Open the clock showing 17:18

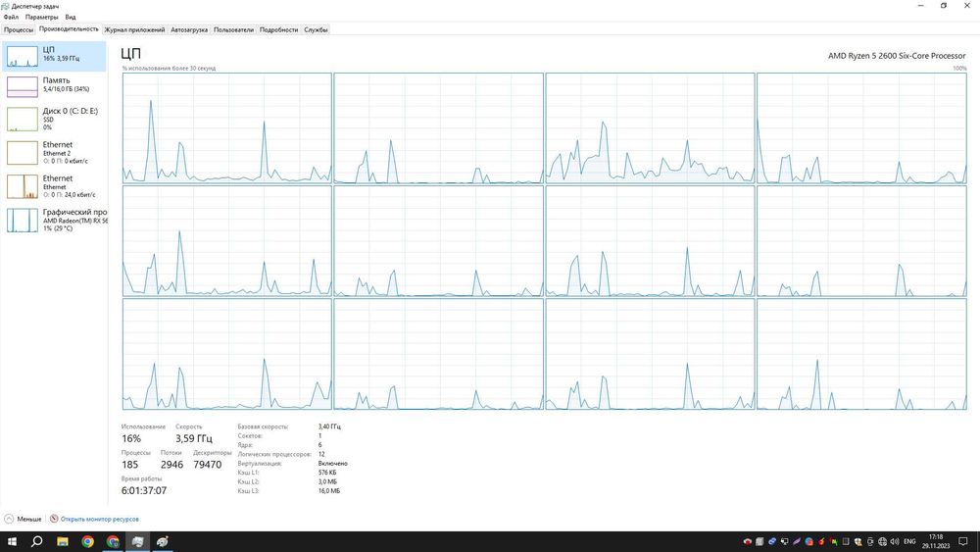[x=936, y=541]
